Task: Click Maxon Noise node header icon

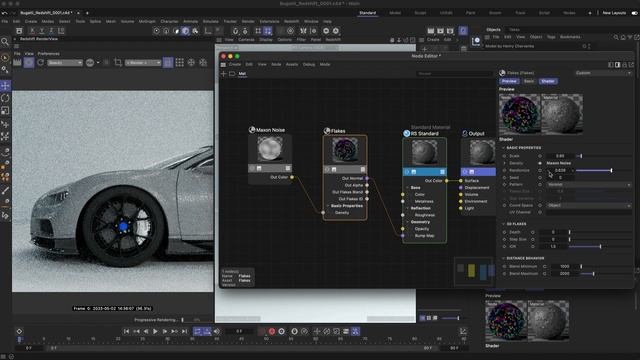Action: tap(252, 130)
